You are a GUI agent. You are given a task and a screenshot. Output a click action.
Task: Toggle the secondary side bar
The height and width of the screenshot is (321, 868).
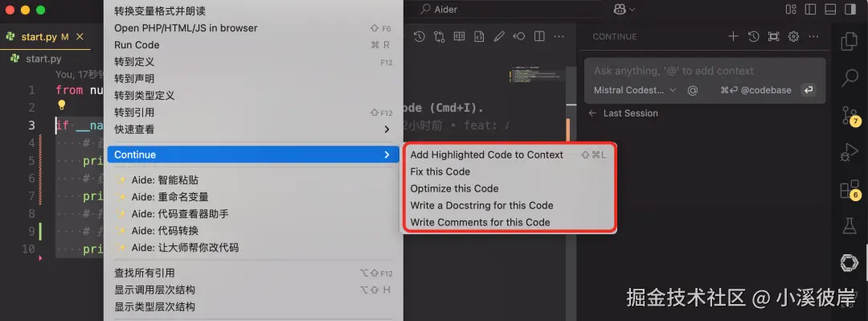point(850,10)
